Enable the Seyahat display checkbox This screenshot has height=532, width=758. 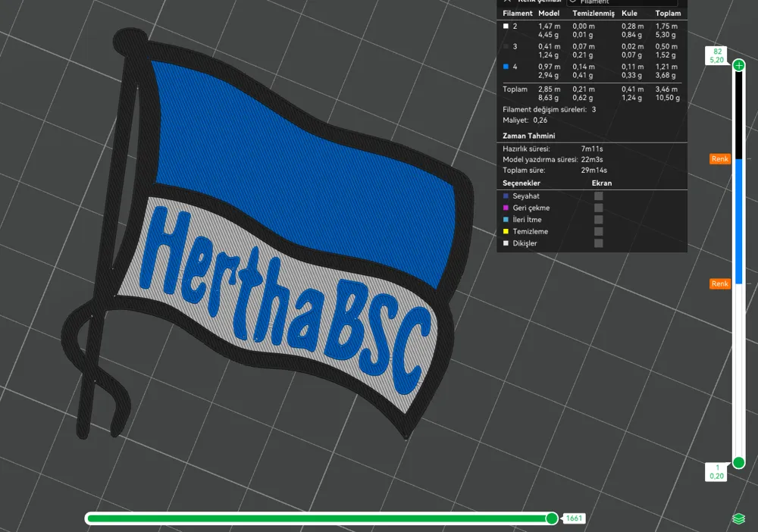[x=599, y=196]
